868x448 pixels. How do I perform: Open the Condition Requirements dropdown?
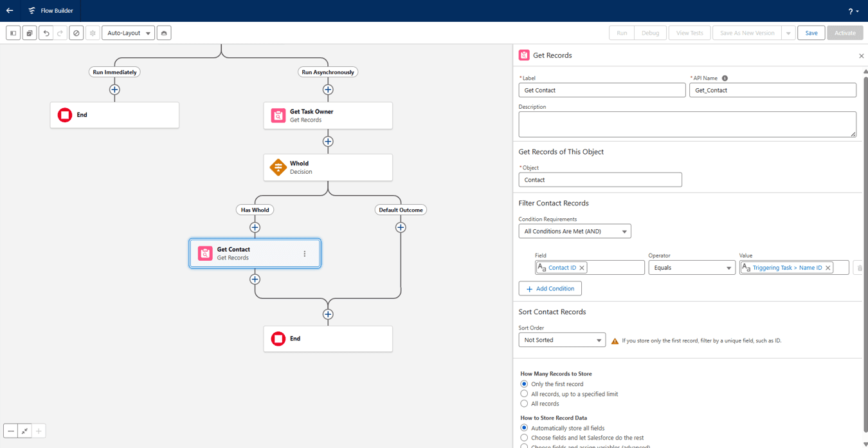(575, 231)
